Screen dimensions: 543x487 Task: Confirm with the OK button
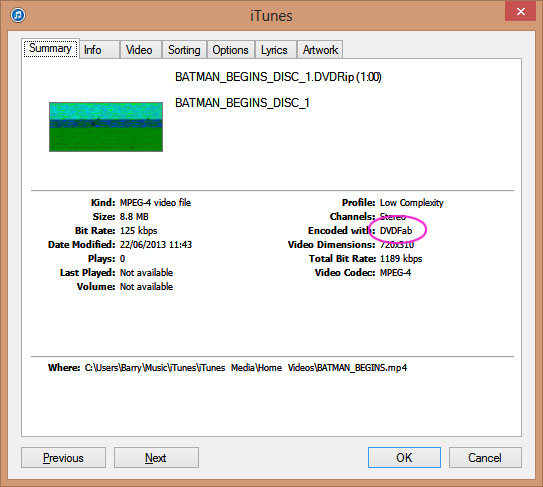pyautogui.click(x=404, y=458)
